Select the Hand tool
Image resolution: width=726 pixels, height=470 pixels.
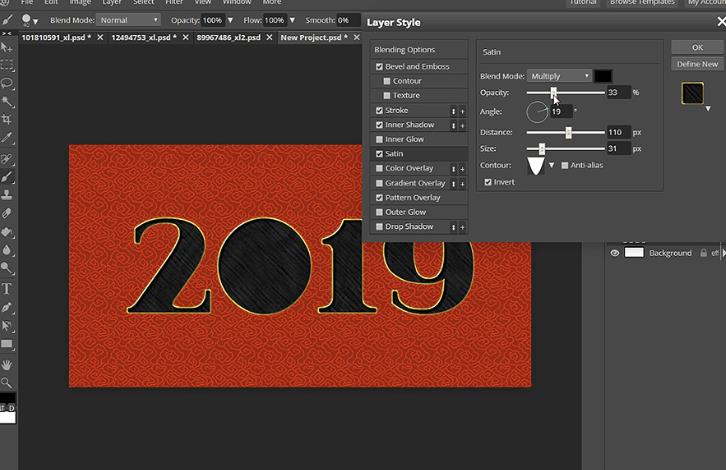point(6,365)
